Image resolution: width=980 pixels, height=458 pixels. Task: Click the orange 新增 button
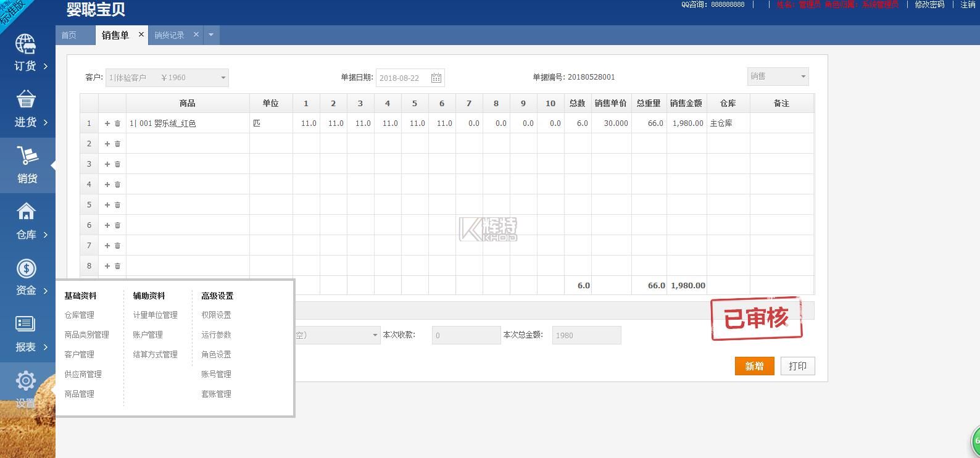tap(754, 366)
